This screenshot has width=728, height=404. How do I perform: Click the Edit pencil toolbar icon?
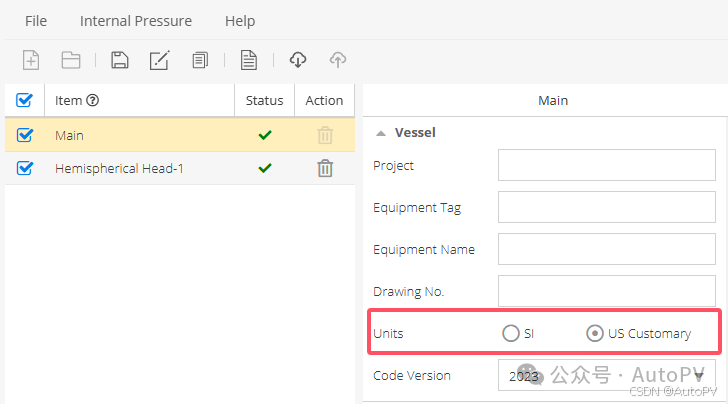point(159,60)
